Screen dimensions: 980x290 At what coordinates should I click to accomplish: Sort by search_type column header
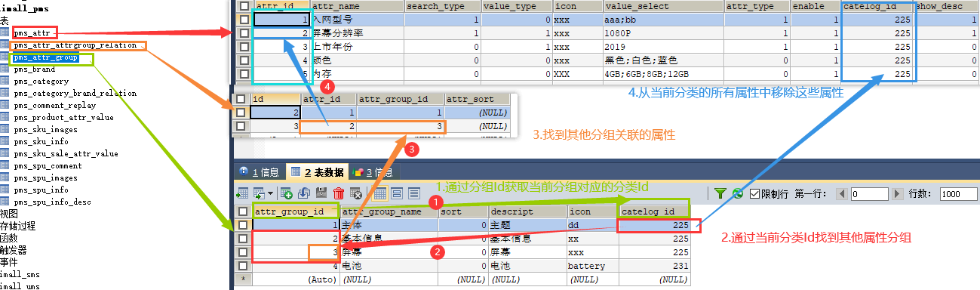442,6
